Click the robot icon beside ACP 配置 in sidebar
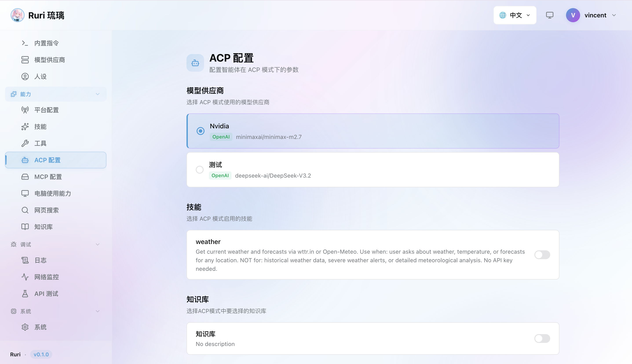The width and height of the screenshot is (632, 364). [x=25, y=160]
